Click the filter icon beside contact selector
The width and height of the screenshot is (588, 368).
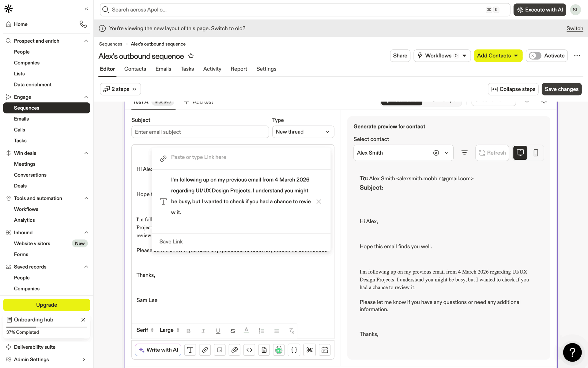pos(464,153)
